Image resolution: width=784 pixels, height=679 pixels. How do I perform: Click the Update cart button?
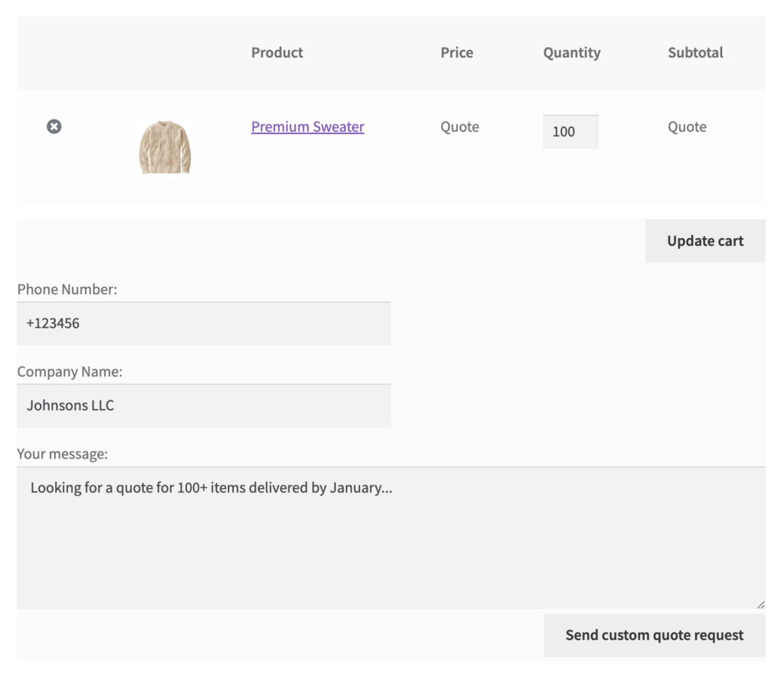click(705, 240)
